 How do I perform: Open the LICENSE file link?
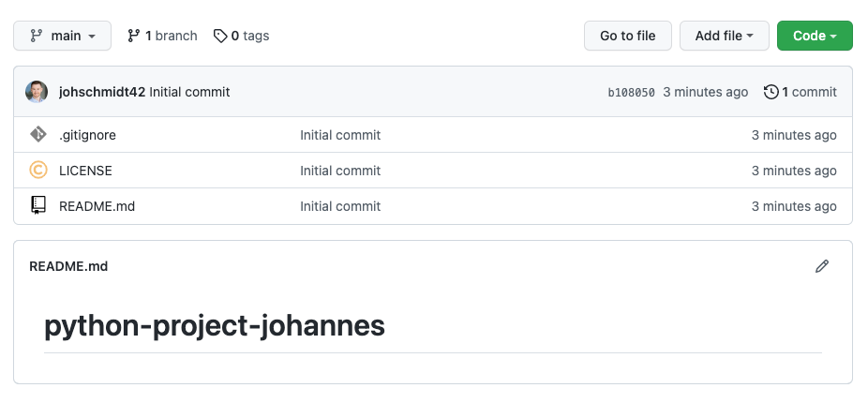click(x=85, y=171)
